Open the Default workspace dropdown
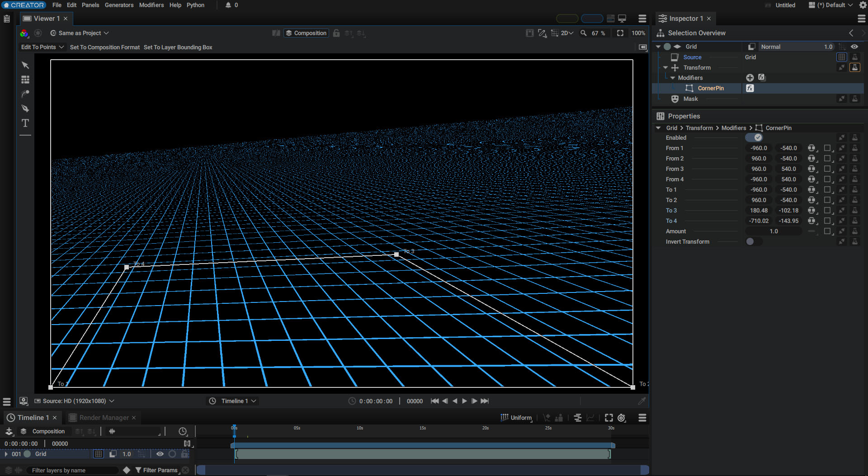868x476 pixels. pyautogui.click(x=831, y=5)
